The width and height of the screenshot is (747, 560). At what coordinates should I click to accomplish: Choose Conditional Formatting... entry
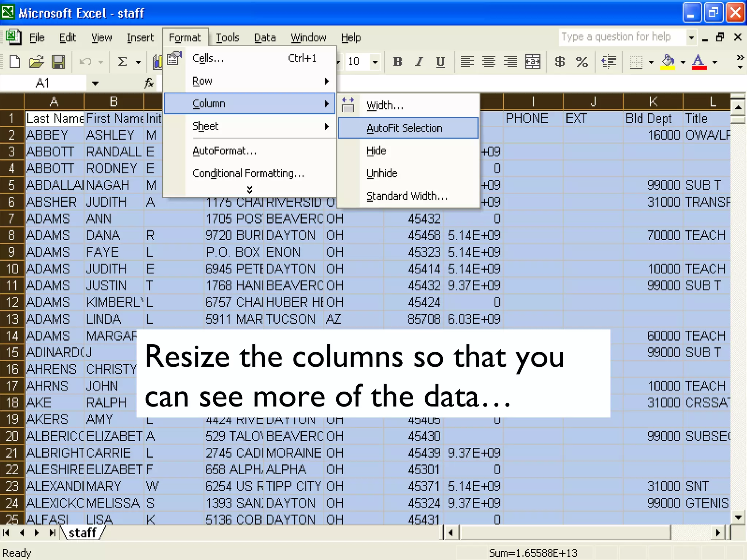[249, 173]
